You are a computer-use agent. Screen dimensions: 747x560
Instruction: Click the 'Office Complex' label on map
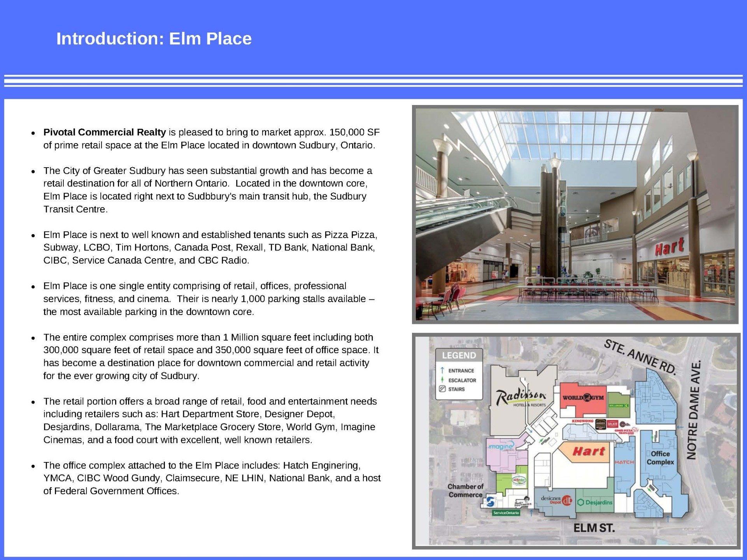tap(660, 458)
